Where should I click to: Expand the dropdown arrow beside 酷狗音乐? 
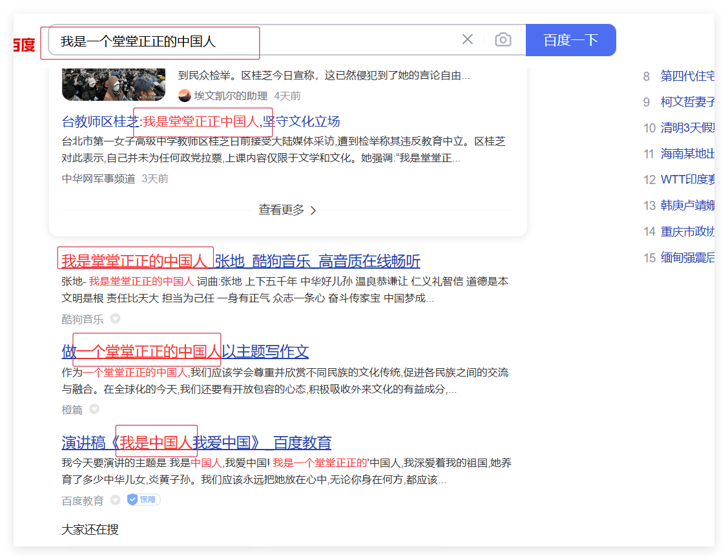(115, 318)
